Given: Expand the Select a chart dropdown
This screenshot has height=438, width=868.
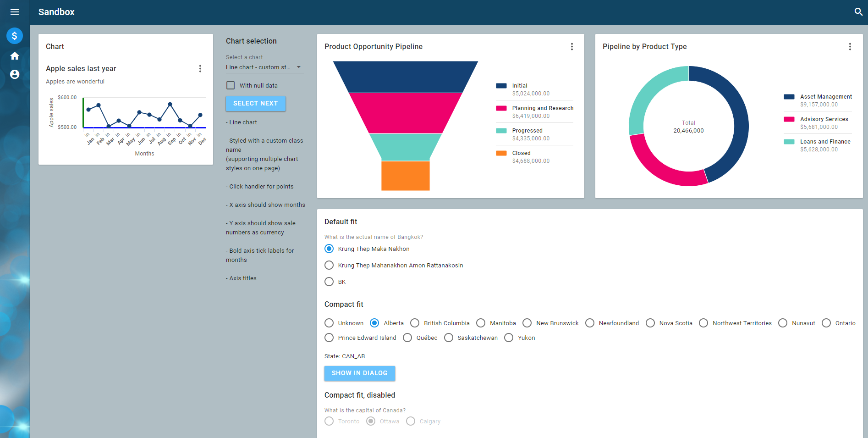Looking at the screenshot, I should point(264,67).
